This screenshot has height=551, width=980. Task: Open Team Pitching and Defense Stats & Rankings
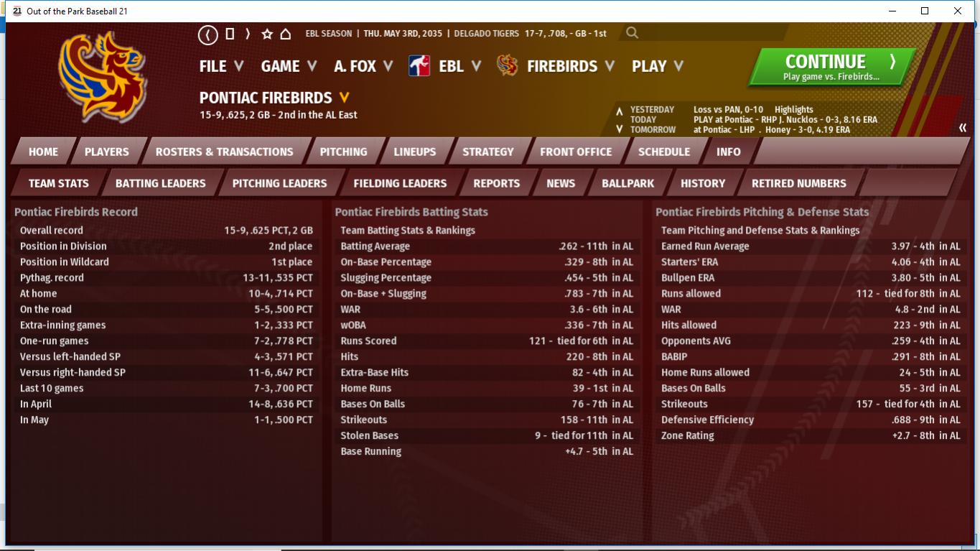760,231
